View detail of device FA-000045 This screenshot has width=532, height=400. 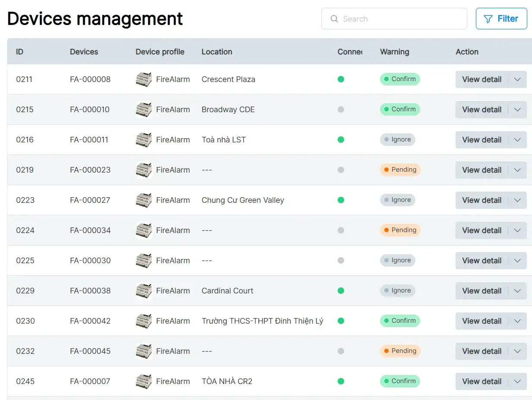click(x=482, y=351)
